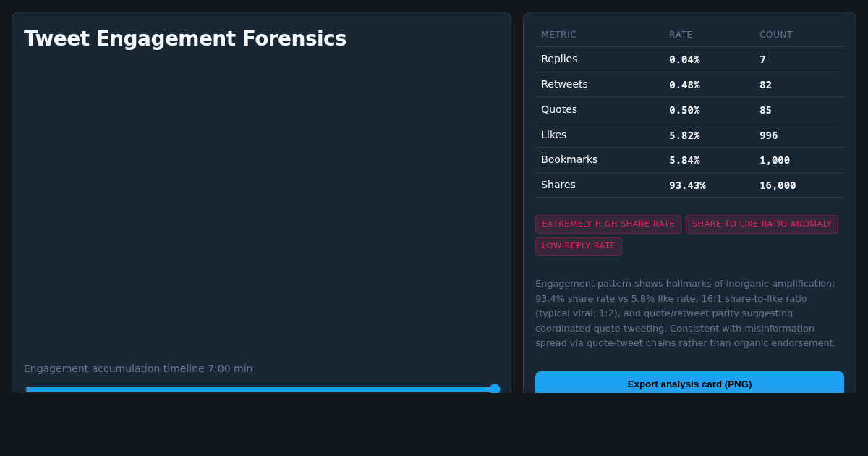The image size is (868, 456).
Task: Select the Bookmarks metric row label
Action: tap(569, 159)
